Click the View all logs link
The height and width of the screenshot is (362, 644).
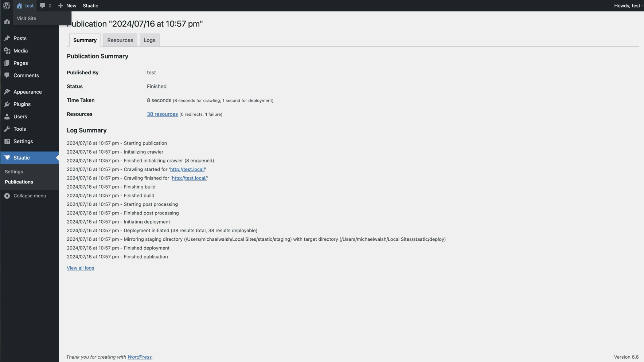(x=80, y=268)
